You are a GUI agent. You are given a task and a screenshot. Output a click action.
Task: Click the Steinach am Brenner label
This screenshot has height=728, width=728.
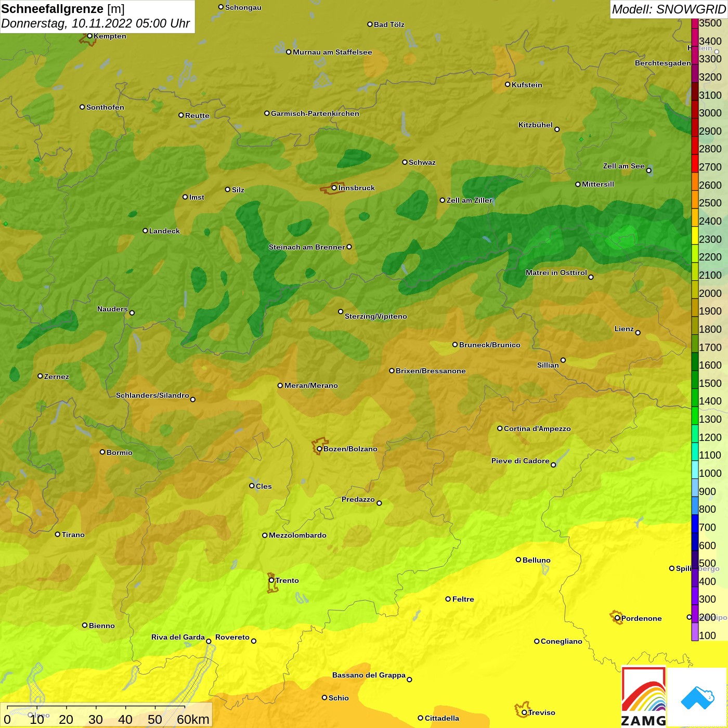[x=307, y=247]
